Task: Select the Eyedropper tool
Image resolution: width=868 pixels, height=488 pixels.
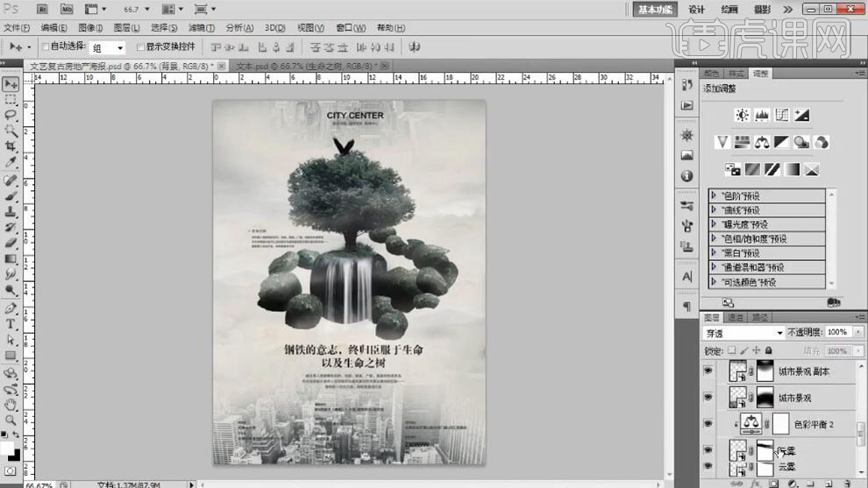Action: coord(11,161)
